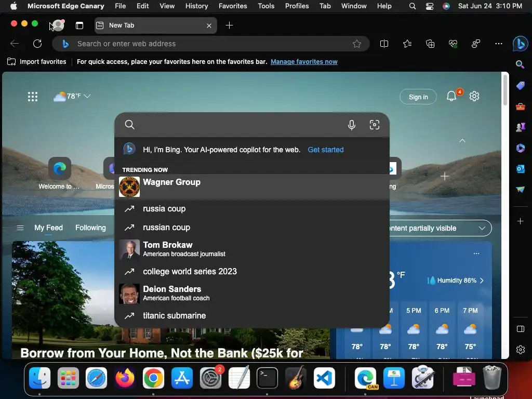Open sidebar Microsoft 365 icon
This screenshot has width=532, height=399.
pos(520,148)
